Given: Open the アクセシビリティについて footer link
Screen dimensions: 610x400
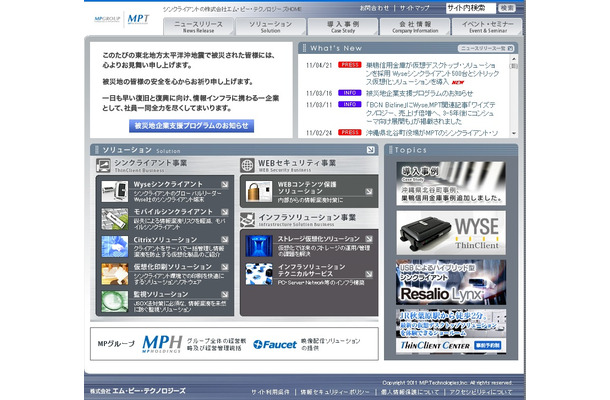Looking at the screenshot, I should 481,392.
